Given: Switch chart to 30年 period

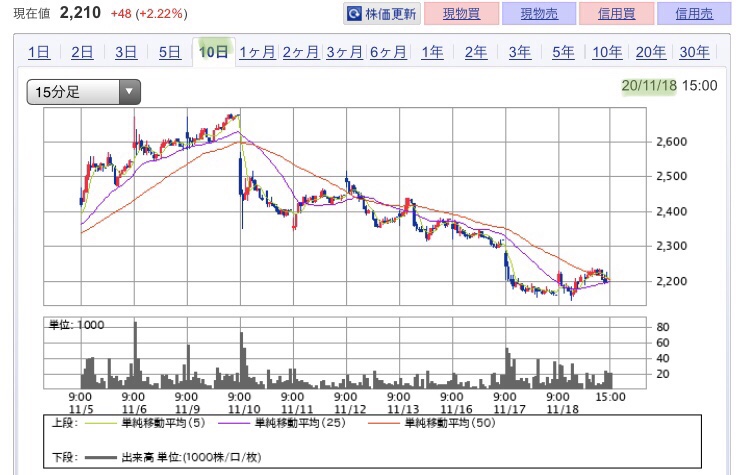Looking at the screenshot, I should pos(695,52).
